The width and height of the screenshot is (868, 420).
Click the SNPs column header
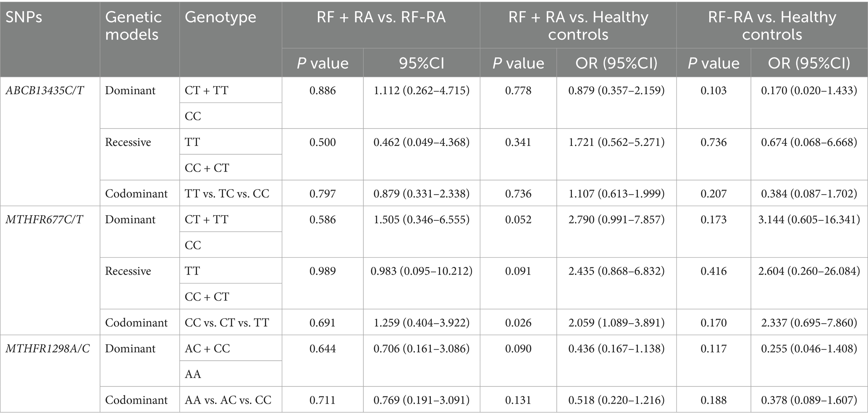tap(24, 17)
